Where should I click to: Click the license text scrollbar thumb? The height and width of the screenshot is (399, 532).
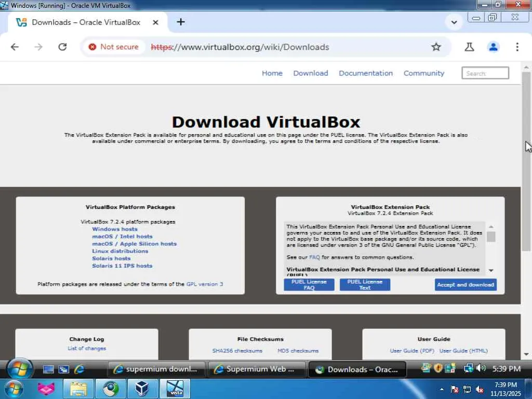(x=491, y=236)
